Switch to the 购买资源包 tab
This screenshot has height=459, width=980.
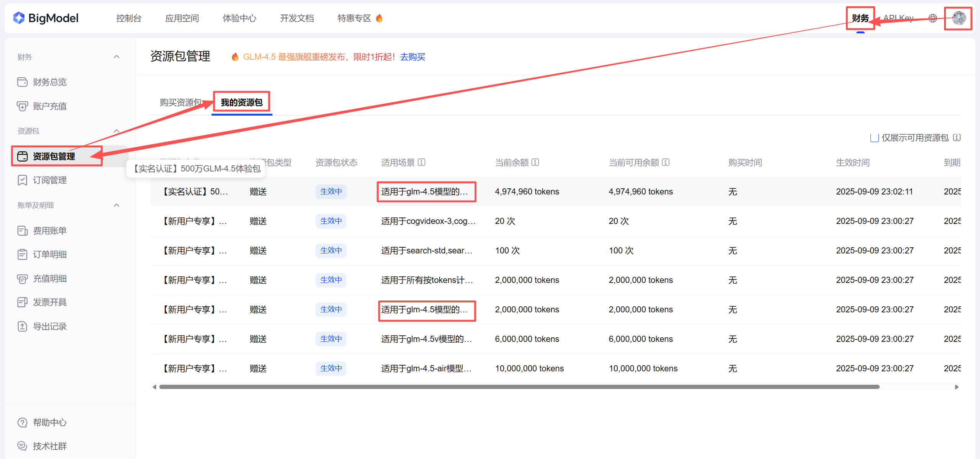tap(181, 102)
